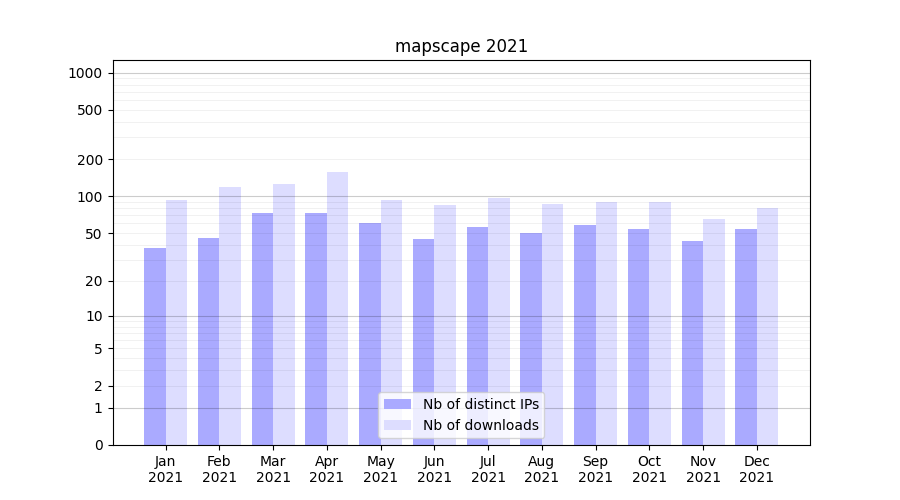Click the Feb 2021 downloads bar
The width and height of the screenshot is (900, 500).
point(230,316)
